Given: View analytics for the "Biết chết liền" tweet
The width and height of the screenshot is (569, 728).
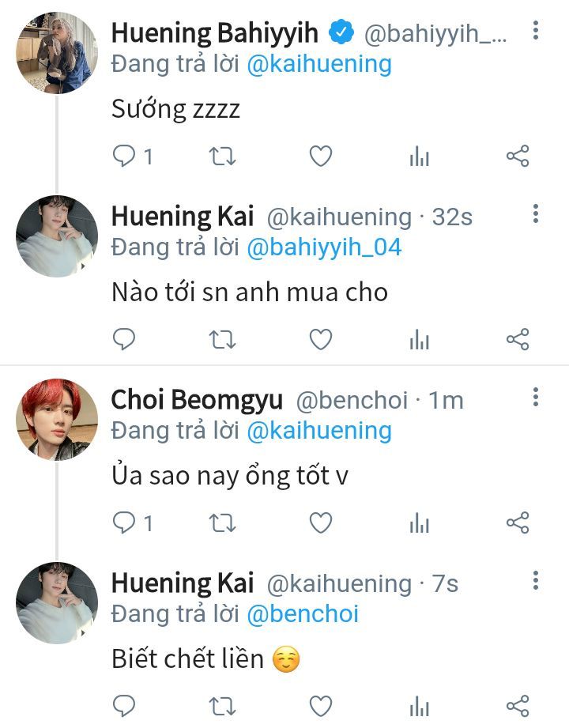Looking at the screenshot, I should [x=419, y=706].
